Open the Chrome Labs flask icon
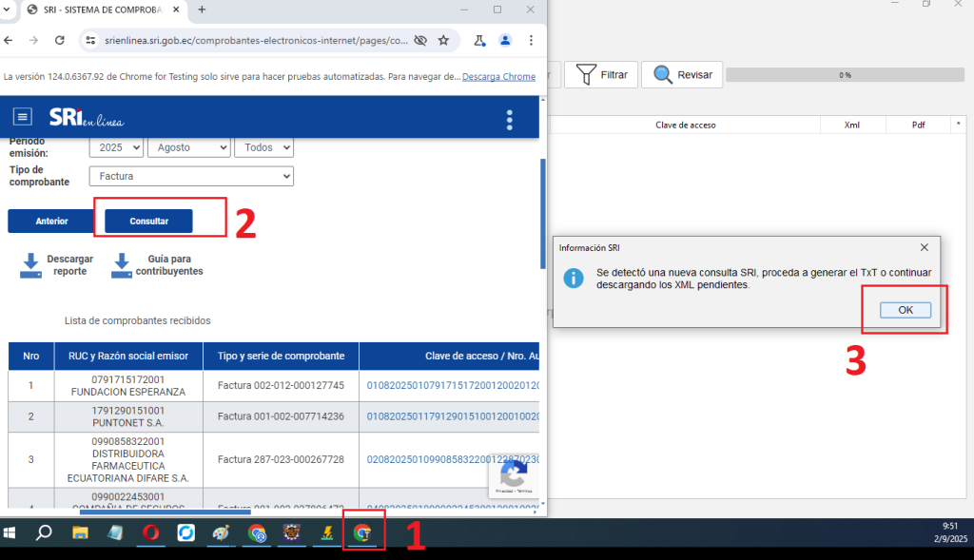 (479, 41)
